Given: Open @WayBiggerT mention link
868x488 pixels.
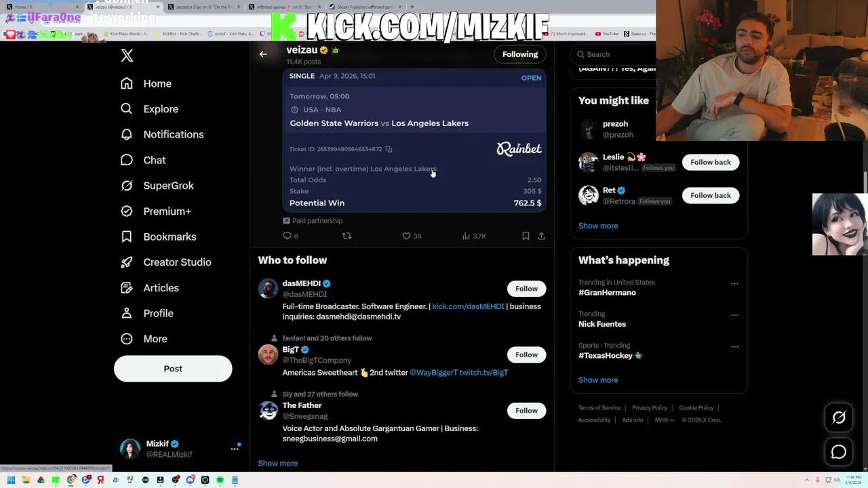Looking at the screenshot, I should (x=434, y=372).
